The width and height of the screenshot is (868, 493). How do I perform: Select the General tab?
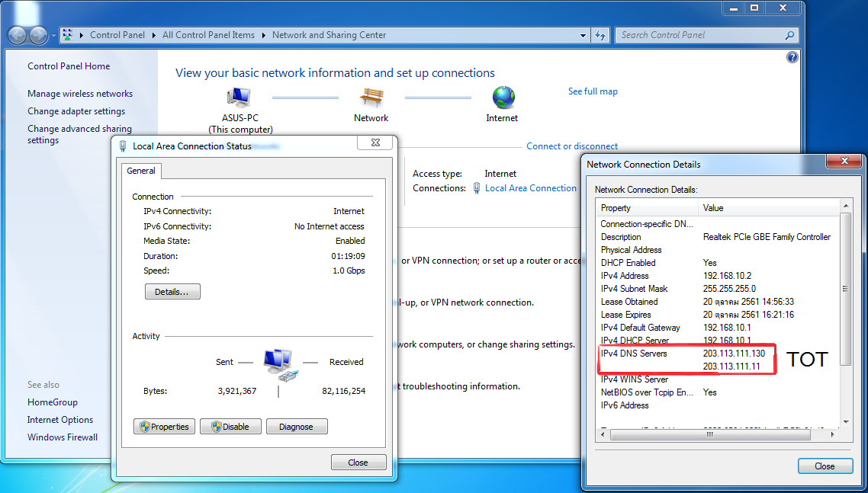pos(141,171)
